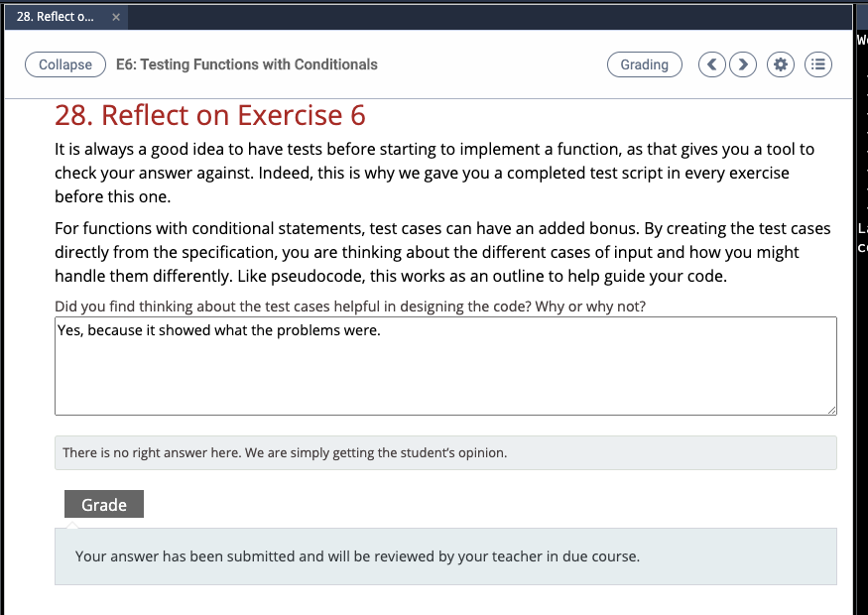868x615 pixels.
Task: Click the paragraph starting 'For functions with'
Action: [442, 252]
